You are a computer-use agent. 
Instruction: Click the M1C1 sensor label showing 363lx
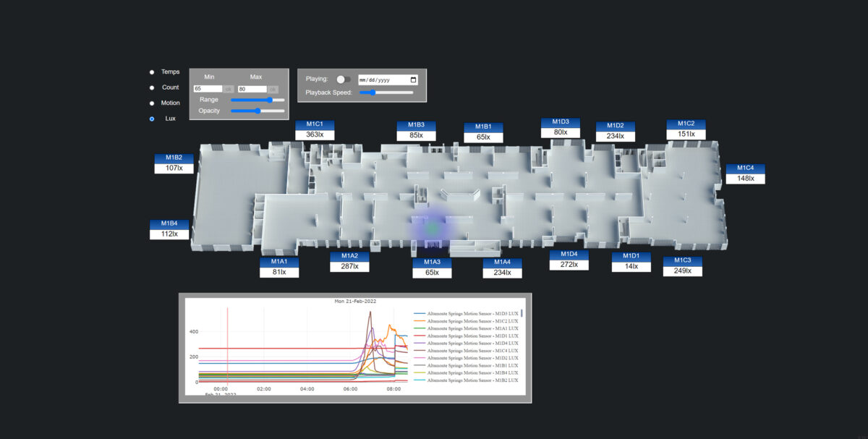(x=315, y=129)
